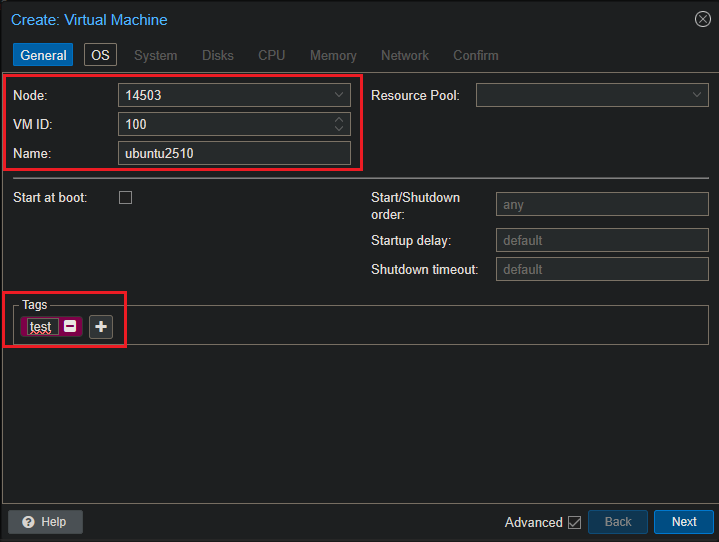719x542 pixels.
Task: Open Help documentation
Action: (x=45, y=522)
